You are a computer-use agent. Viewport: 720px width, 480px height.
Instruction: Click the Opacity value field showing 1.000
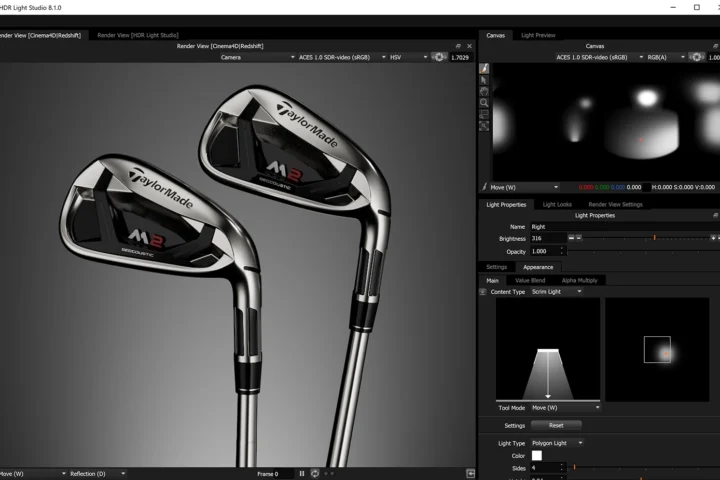pos(544,251)
